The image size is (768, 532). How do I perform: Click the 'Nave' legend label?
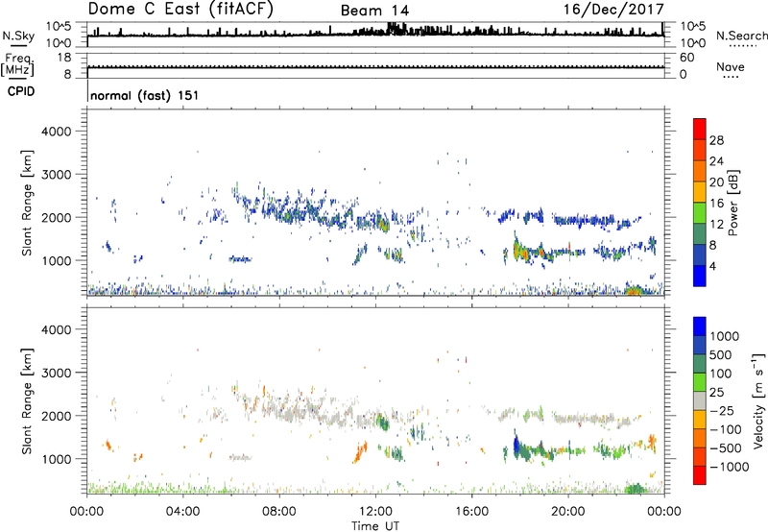coord(731,67)
